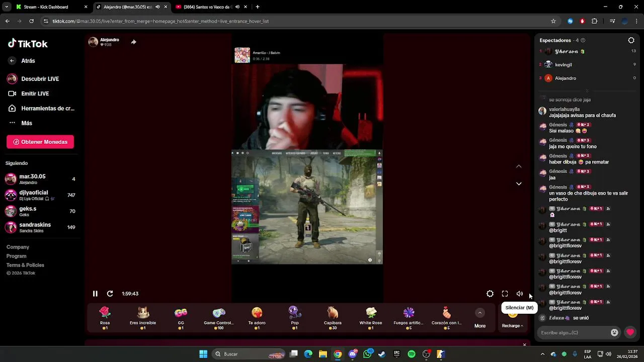Go to next live with down chevron
Viewport: 644px width, 362px height.
(x=519, y=184)
